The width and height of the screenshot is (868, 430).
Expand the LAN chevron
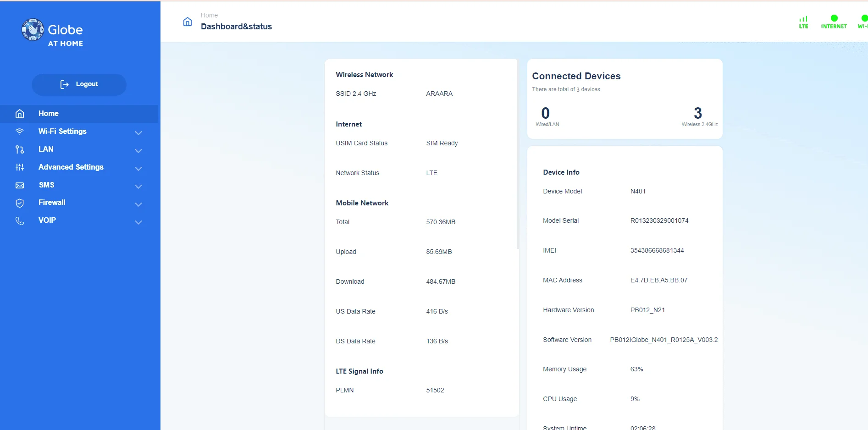138,151
